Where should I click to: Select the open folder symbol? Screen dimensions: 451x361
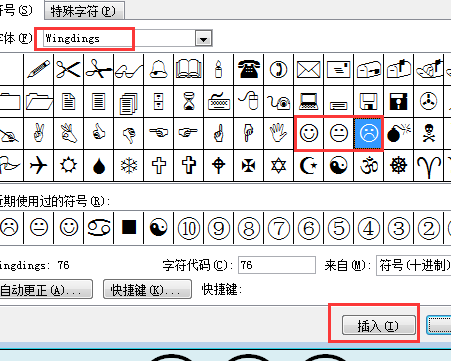click(x=39, y=101)
